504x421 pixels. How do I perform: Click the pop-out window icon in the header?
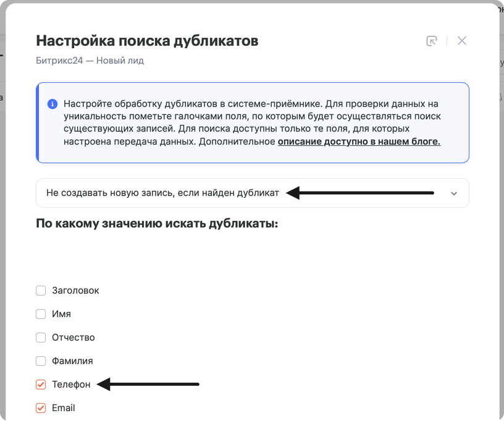pyautogui.click(x=431, y=41)
